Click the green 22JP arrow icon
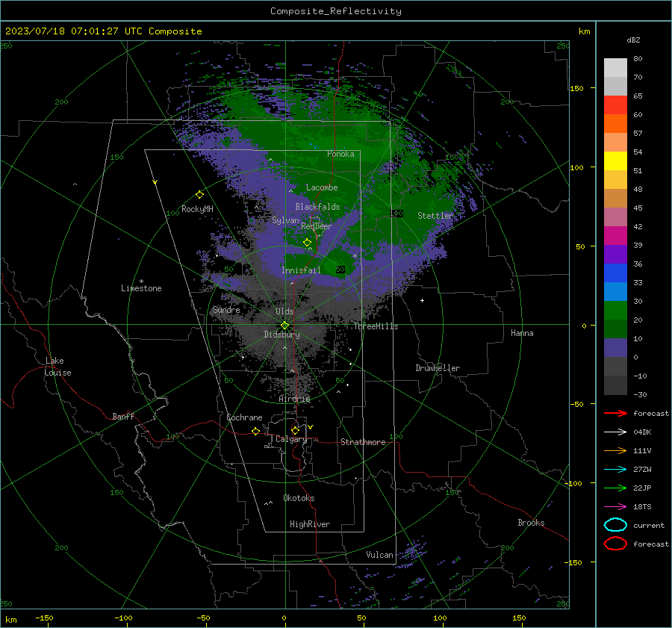 [615, 488]
